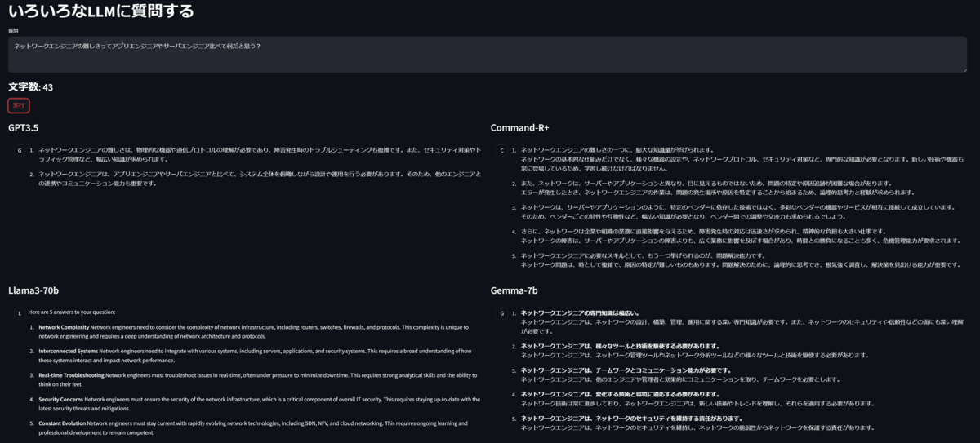980x443 pixels.
Task: Focus the 質問 question text area
Action: 488,54
